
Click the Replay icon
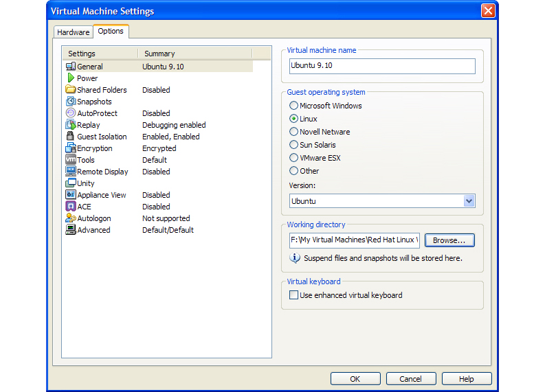tap(71, 124)
